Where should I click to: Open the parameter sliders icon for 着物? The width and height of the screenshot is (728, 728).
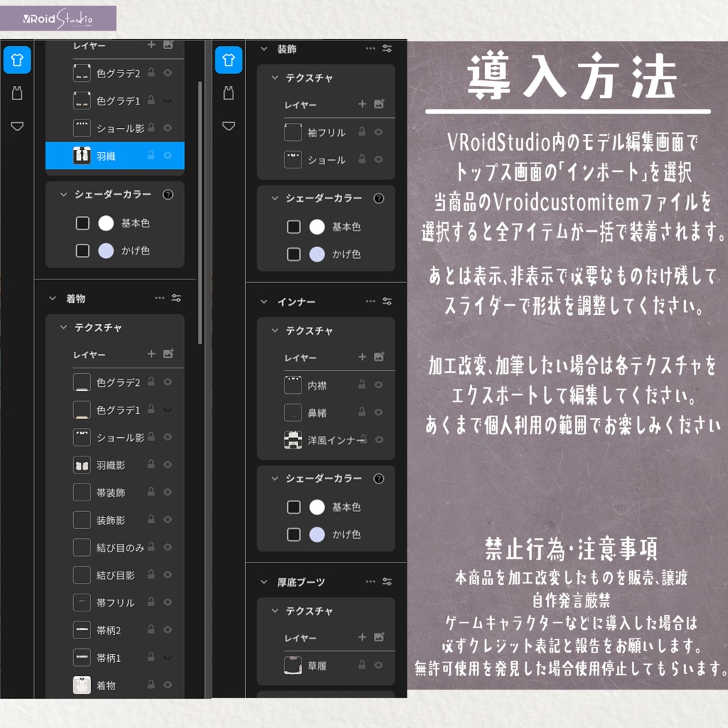point(176,298)
